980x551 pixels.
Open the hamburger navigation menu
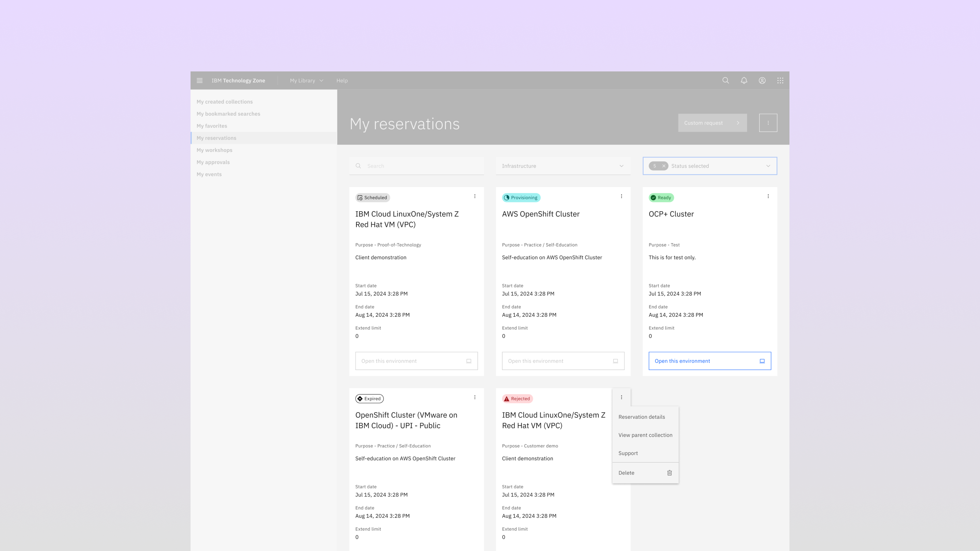pyautogui.click(x=199, y=81)
